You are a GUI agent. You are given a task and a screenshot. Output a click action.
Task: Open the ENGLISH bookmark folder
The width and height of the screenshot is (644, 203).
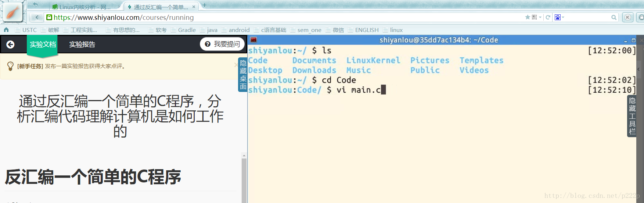tap(363, 30)
